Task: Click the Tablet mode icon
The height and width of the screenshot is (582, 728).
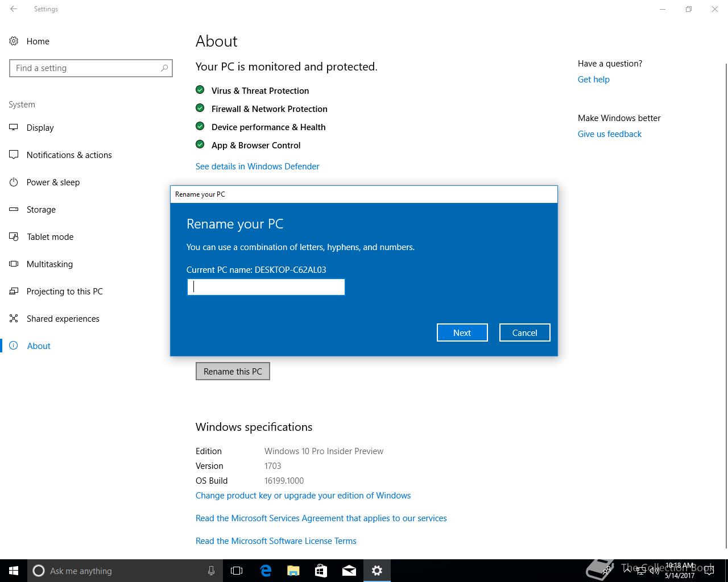Action: pyautogui.click(x=14, y=236)
